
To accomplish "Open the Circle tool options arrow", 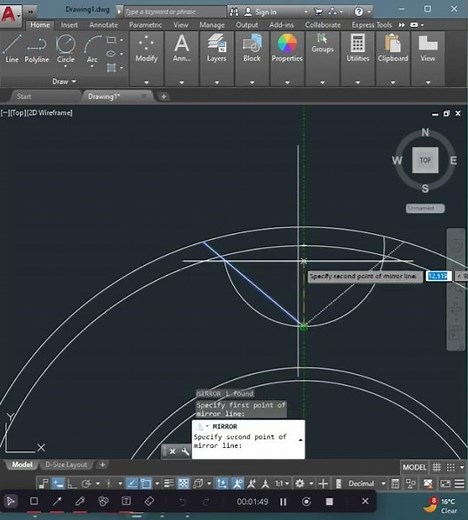I will (x=65, y=66).
